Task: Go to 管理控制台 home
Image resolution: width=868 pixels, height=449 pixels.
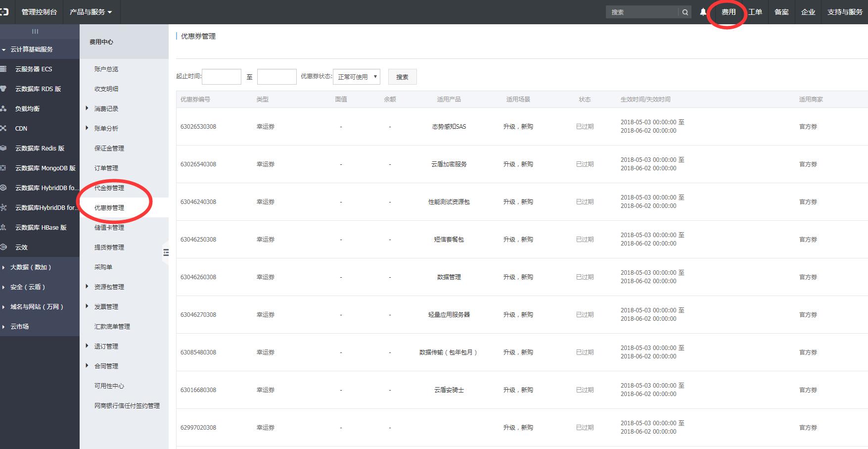Action: point(39,12)
